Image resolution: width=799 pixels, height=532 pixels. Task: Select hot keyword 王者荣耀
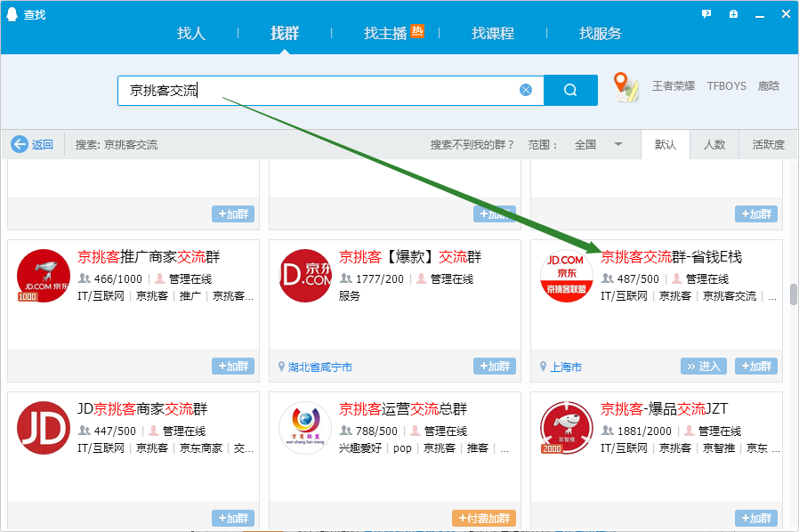(x=674, y=86)
